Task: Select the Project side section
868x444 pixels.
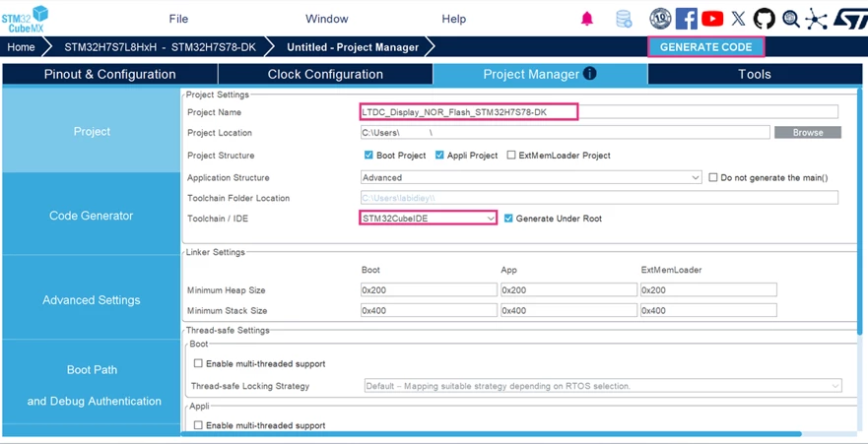Action: (x=92, y=131)
